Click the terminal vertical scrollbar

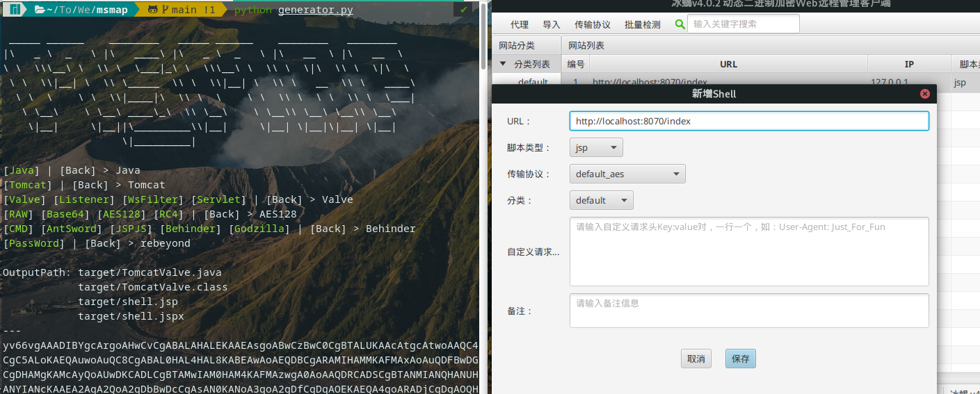[484, 35]
